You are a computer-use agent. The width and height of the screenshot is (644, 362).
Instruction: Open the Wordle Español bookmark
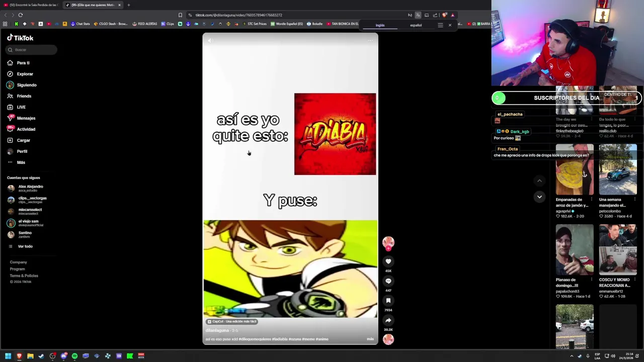tap(287, 24)
